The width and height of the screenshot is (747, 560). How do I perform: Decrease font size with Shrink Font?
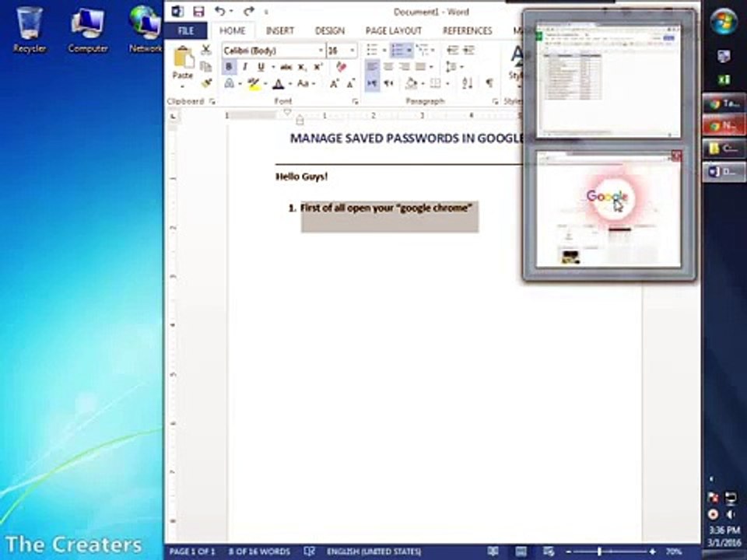pos(351,84)
